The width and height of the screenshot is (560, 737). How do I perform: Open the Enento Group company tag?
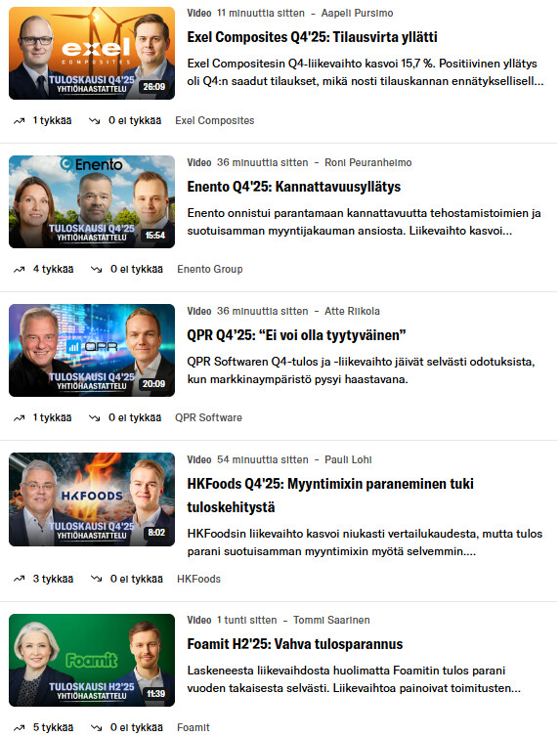[210, 270]
